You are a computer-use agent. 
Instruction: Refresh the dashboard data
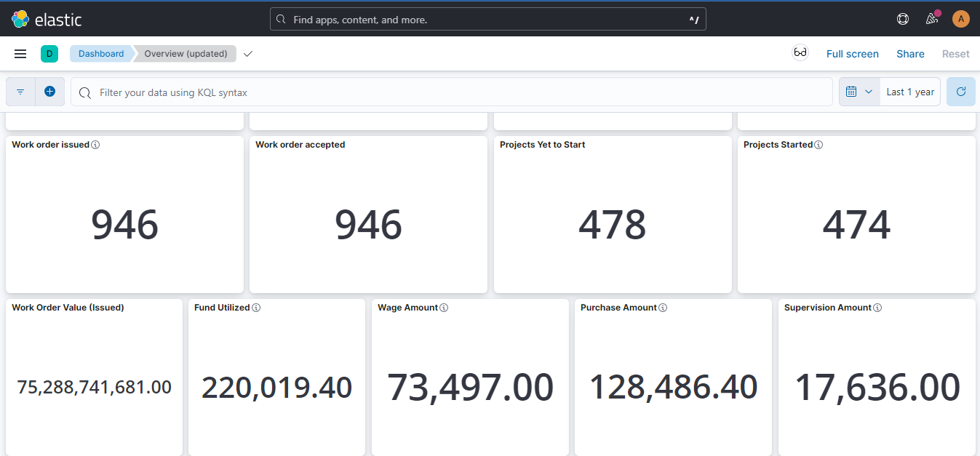[x=960, y=92]
